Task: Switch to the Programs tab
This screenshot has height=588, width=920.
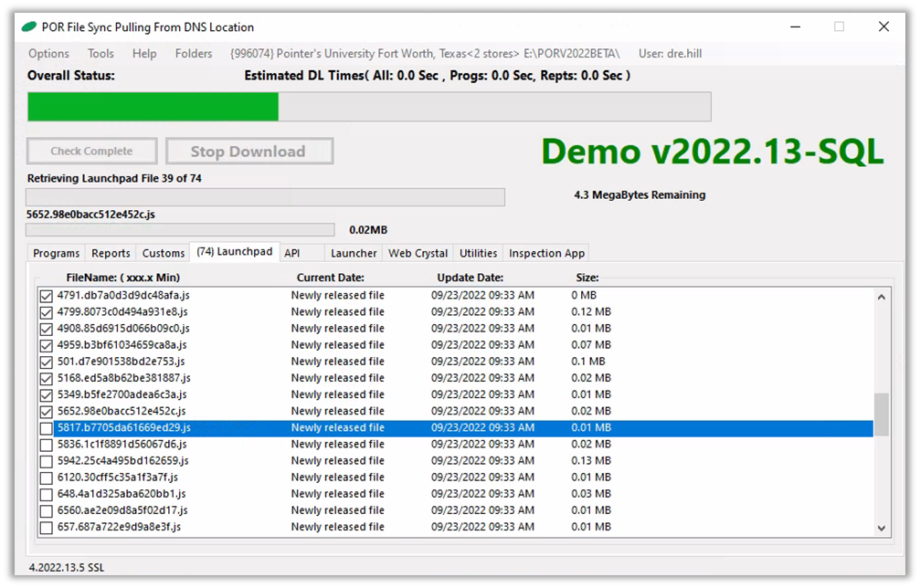Action: 57,253
